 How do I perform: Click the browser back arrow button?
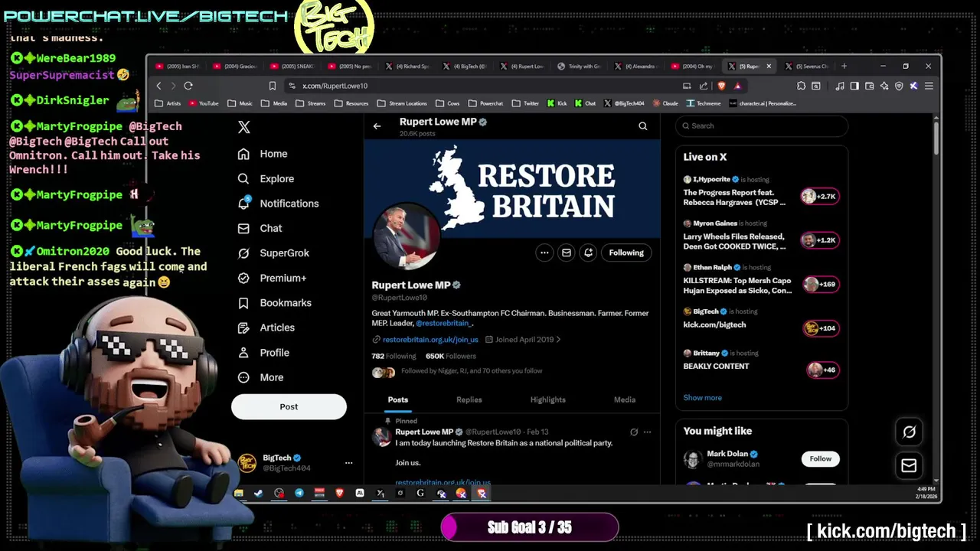point(158,86)
